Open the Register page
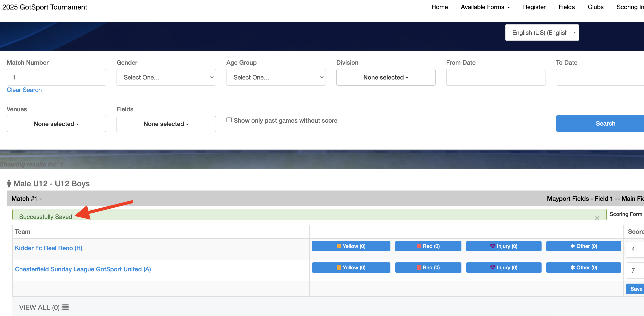This screenshot has width=644, height=316. coord(534,7)
